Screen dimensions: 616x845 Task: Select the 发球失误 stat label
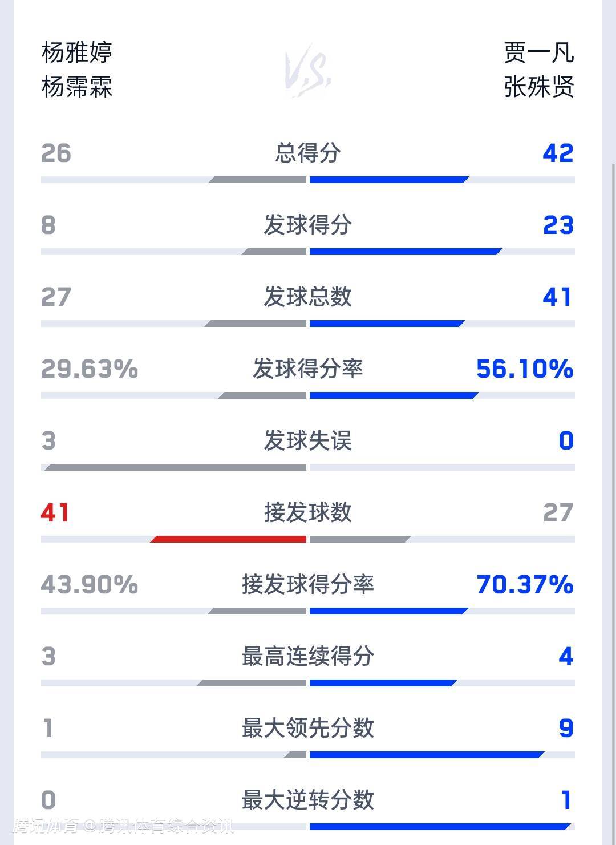tap(308, 440)
